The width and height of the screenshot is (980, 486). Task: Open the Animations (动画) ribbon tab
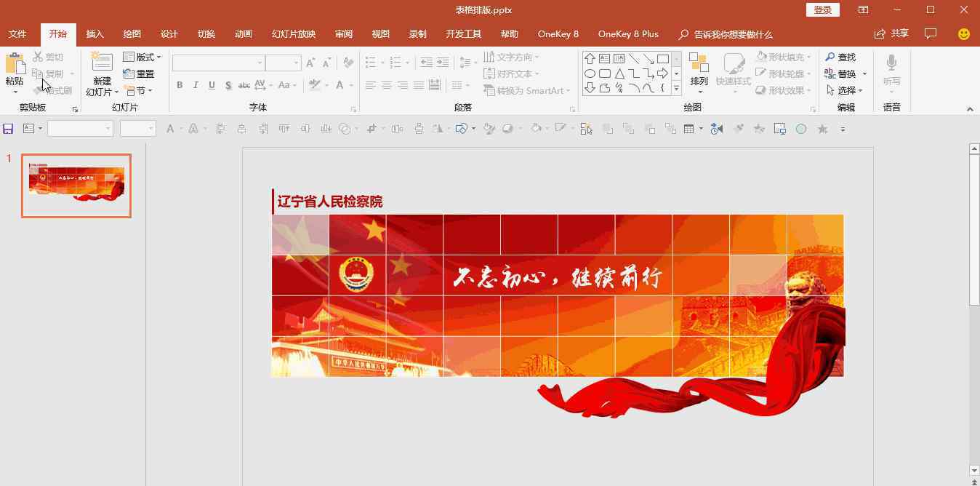click(x=244, y=34)
